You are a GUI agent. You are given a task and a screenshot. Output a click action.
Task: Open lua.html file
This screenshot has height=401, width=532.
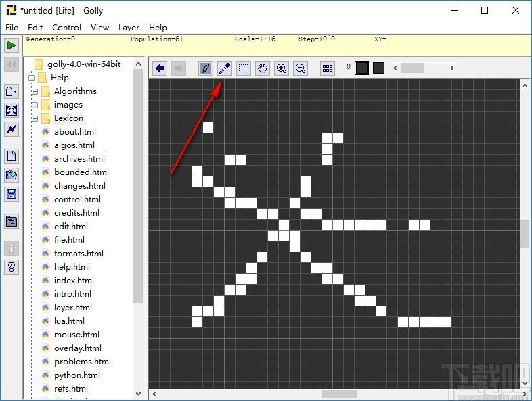click(x=69, y=321)
